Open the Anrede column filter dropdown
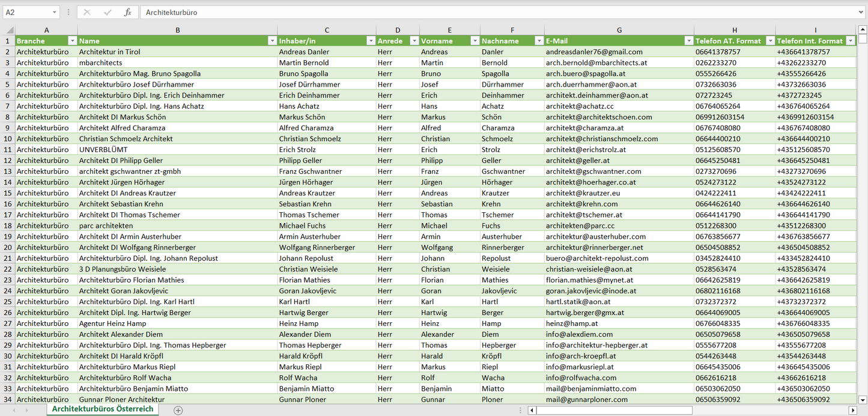Image resolution: width=868 pixels, height=416 pixels. (414, 41)
